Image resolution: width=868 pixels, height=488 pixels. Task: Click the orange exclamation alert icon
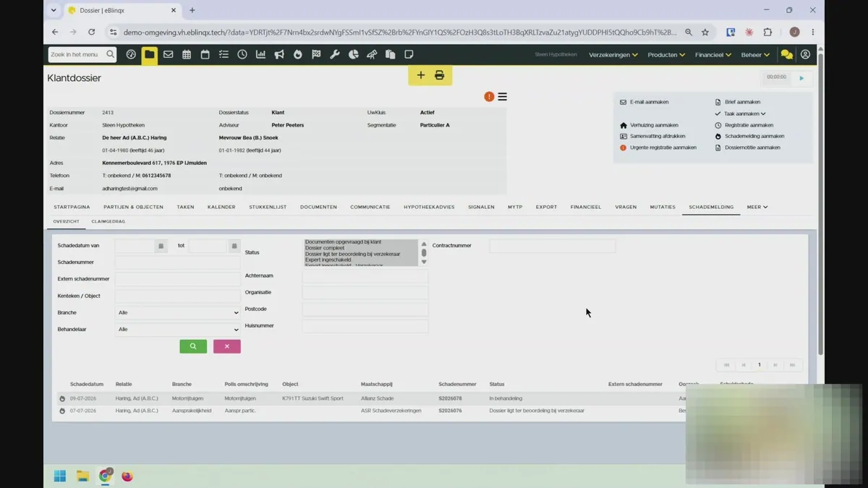(x=489, y=97)
